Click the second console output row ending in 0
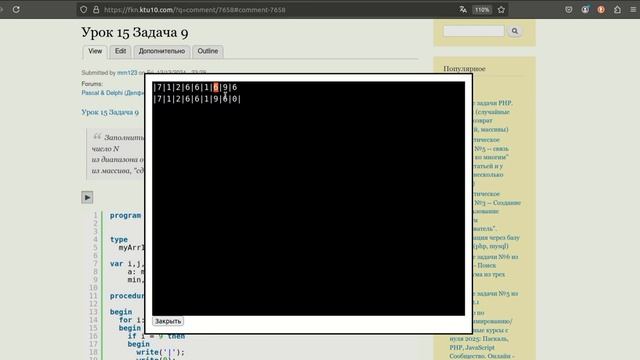This screenshot has height=360, width=640. (197, 99)
